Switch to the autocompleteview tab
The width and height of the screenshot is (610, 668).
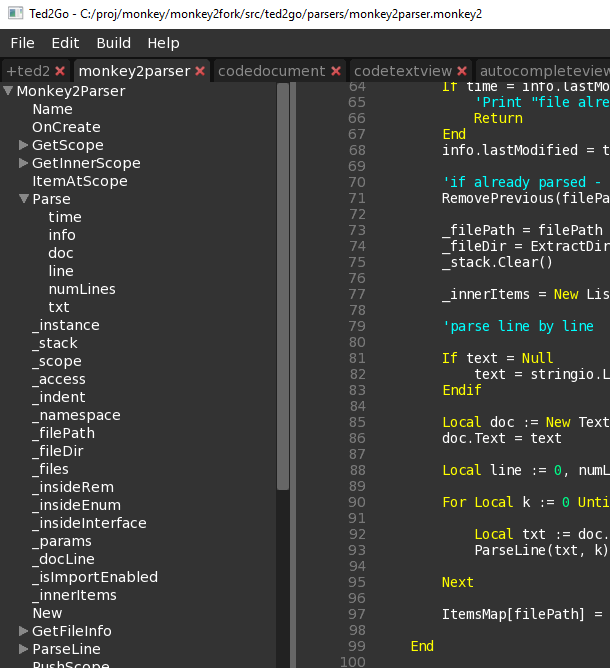point(544,71)
